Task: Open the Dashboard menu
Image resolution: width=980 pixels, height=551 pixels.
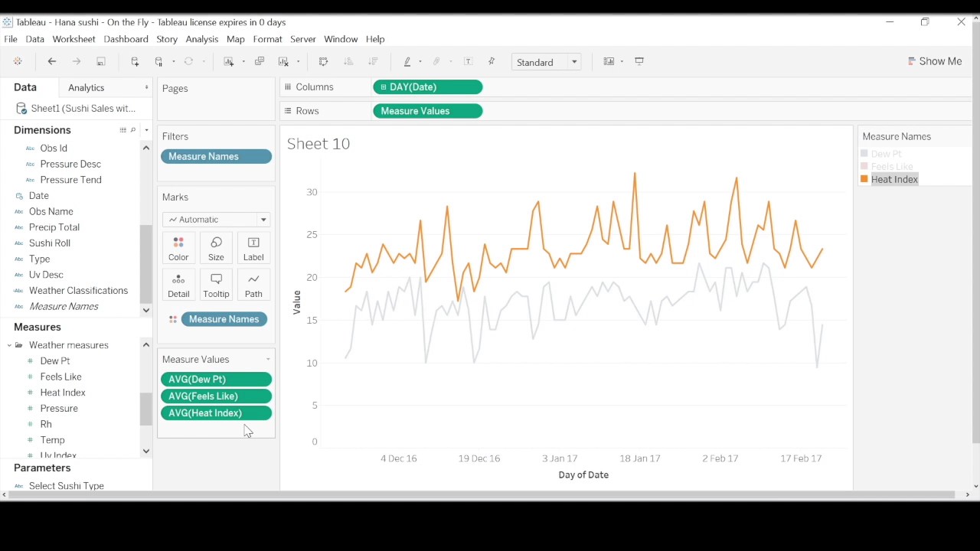Action: tap(126, 39)
